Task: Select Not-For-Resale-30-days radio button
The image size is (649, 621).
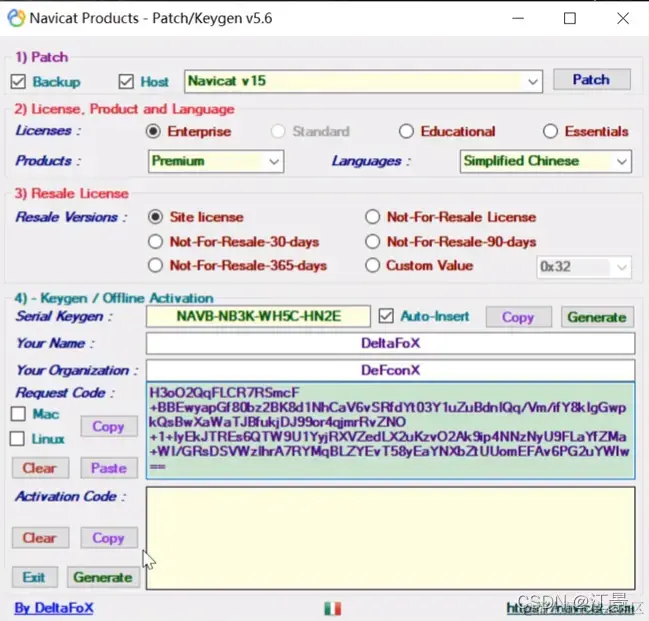Action: (x=155, y=241)
